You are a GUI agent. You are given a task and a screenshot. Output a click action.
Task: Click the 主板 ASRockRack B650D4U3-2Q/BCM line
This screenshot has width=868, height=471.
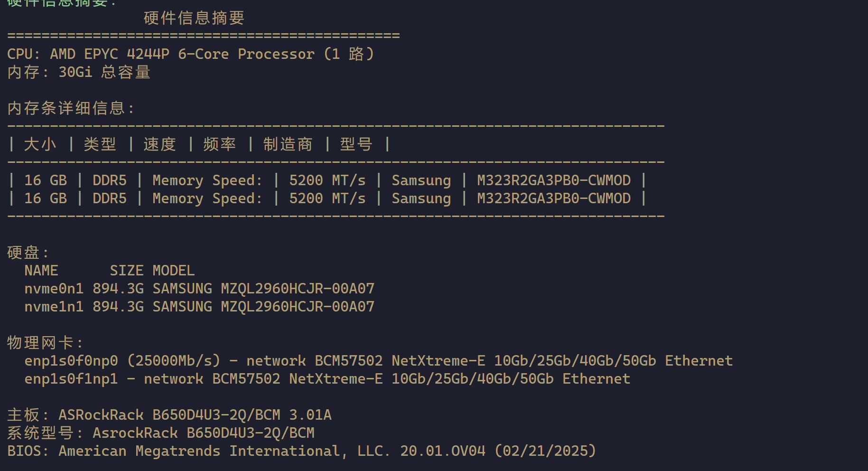click(x=169, y=415)
